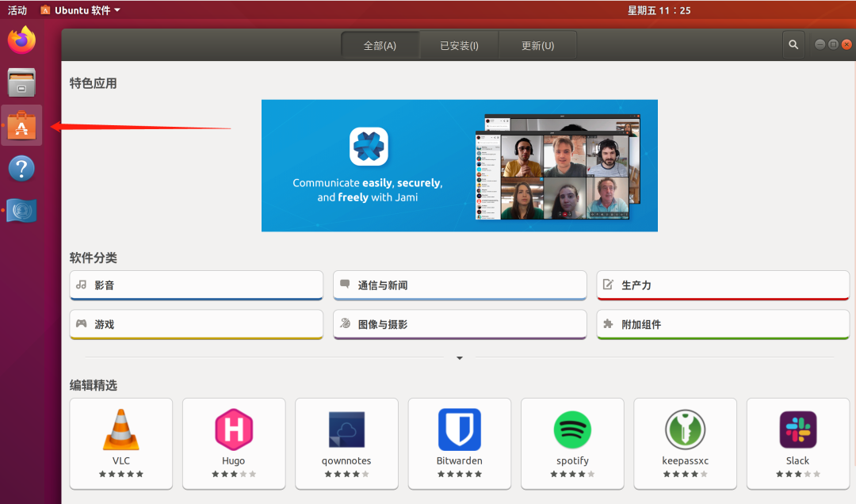This screenshot has height=504, width=856.
Task: Expand more software categories arrow
Action: [x=460, y=358]
